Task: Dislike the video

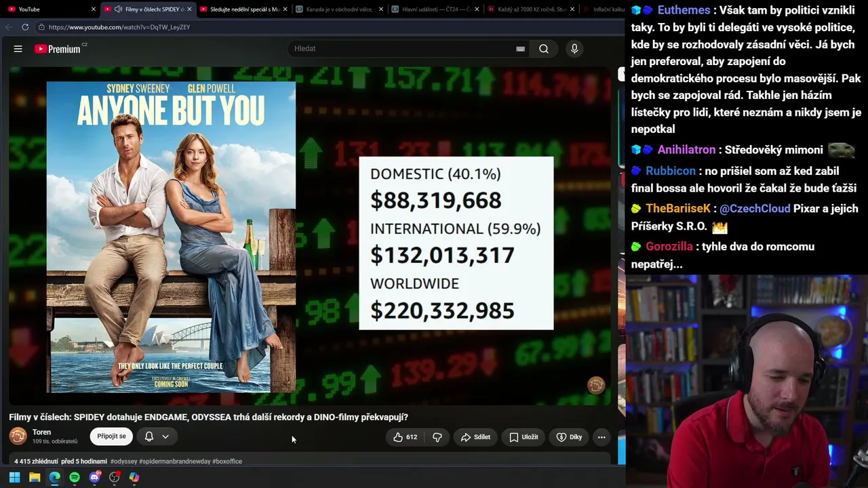Action: [x=437, y=437]
